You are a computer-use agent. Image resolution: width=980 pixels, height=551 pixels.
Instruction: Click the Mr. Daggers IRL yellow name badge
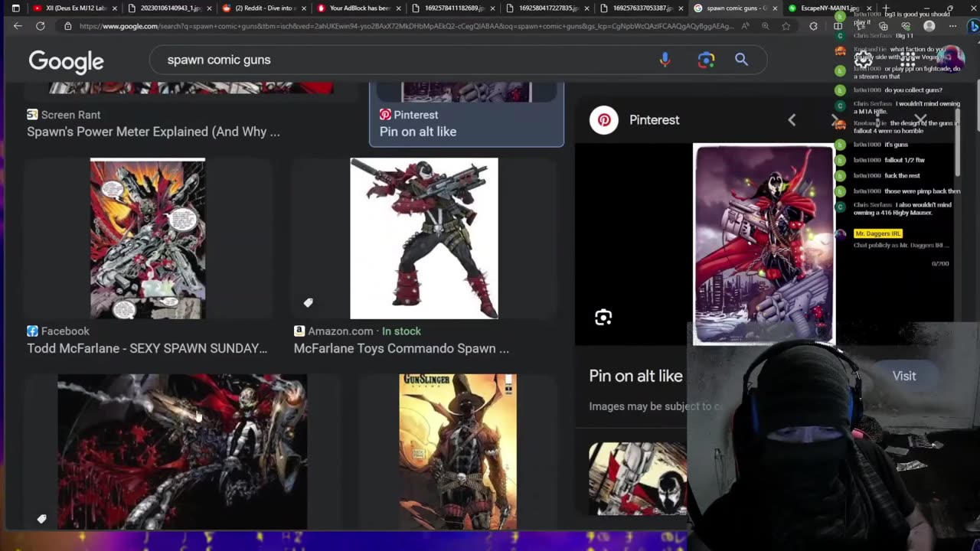click(877, 233)
